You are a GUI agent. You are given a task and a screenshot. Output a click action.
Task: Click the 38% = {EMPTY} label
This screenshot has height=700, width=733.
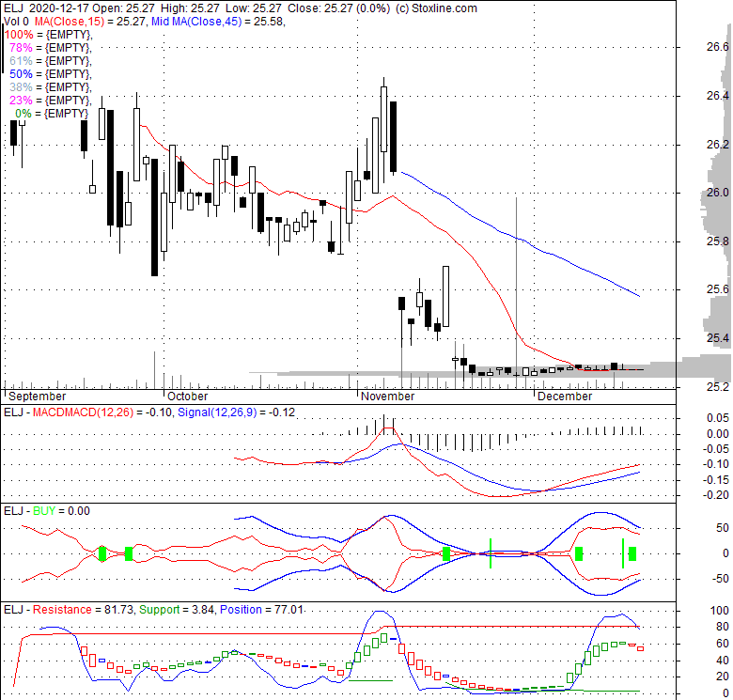51,87
